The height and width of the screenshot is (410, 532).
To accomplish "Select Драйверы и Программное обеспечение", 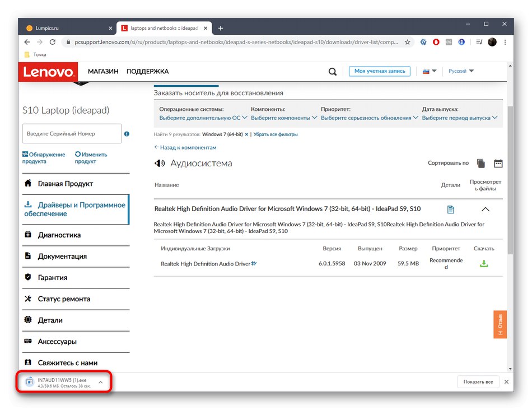I will (x=76, y=209).
